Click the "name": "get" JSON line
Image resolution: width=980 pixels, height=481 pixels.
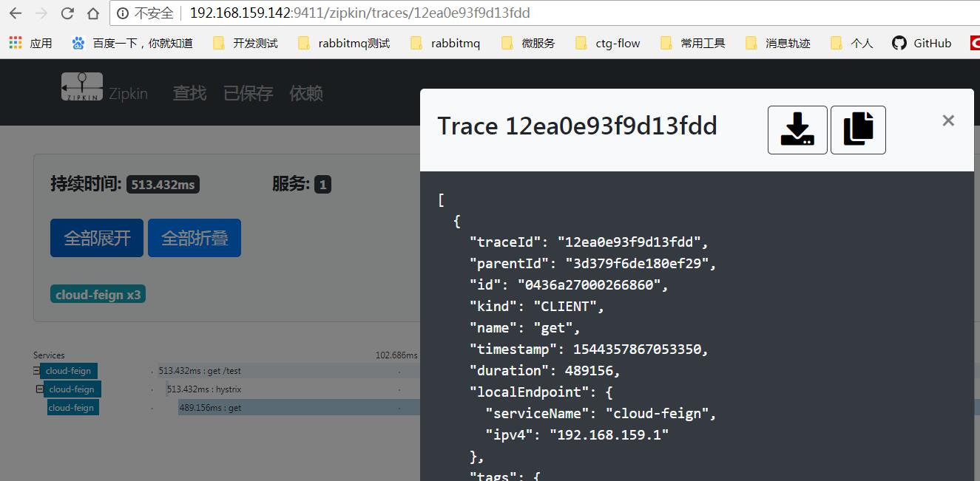click(x=525, y=327)
